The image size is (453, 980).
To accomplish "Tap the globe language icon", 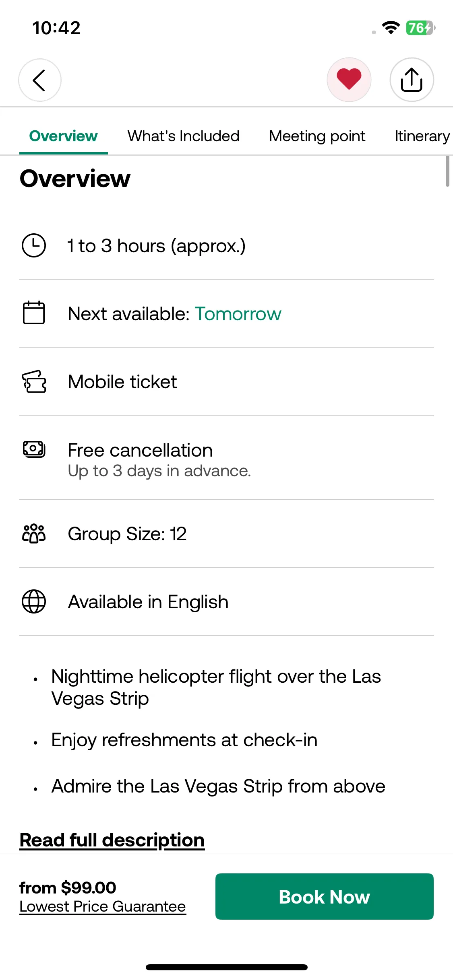I will click(x=34, y=601).
